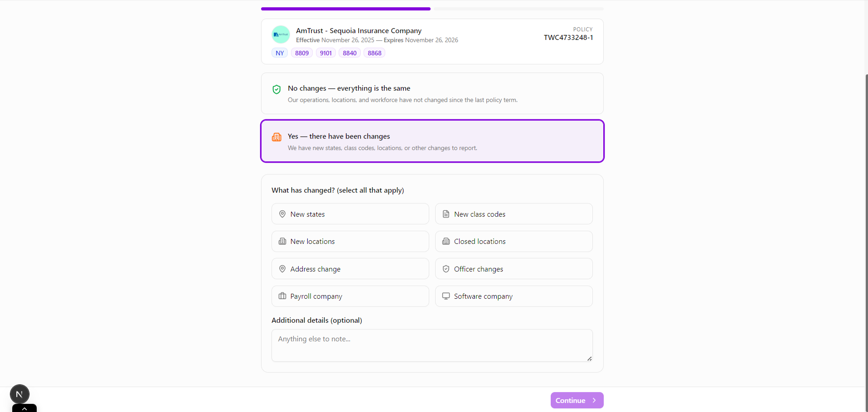Screen dimensions: 868x412
Task: Click the document icon on New class codes
Action: [446, 213]
